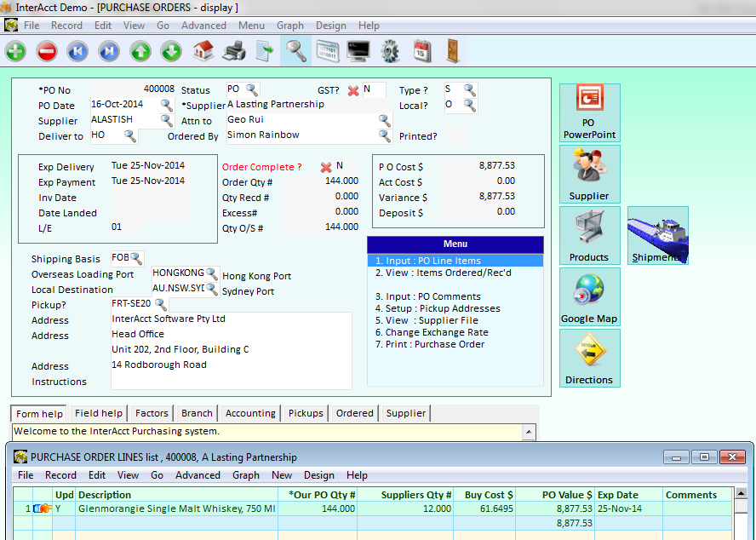
Task: Open the Supplier side panel icon
Action: [590, 175]
